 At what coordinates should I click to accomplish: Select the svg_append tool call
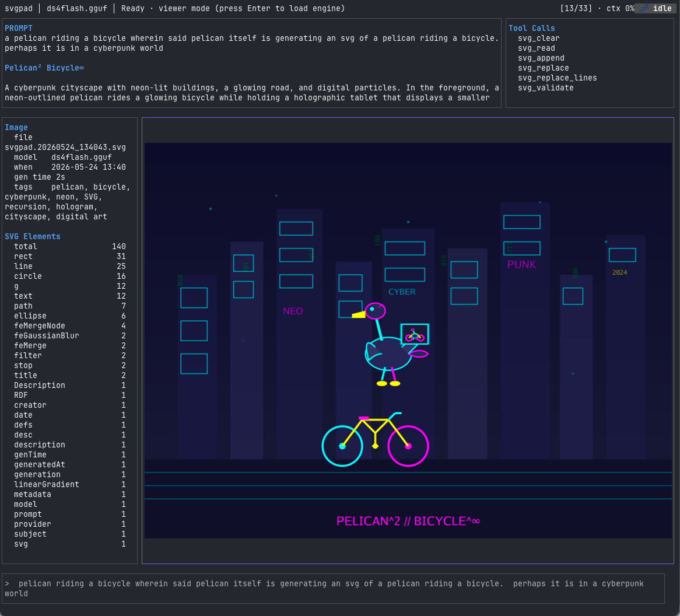point(541,58)
